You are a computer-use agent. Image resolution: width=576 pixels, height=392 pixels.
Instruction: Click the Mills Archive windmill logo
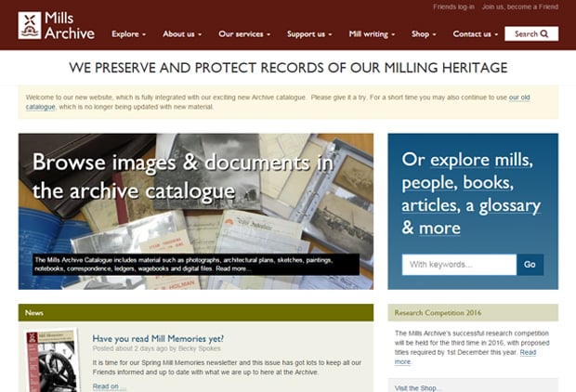[x=30, y=25]
